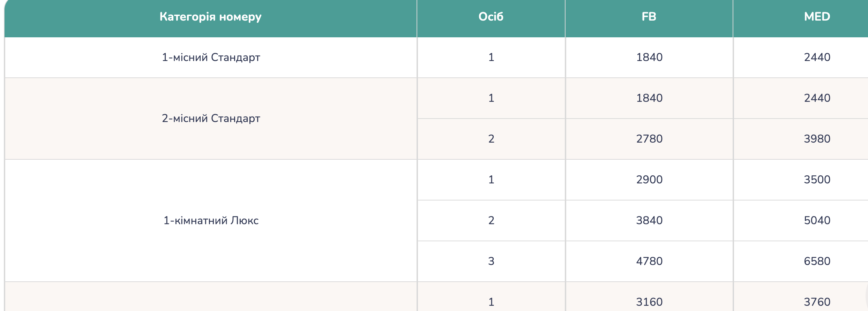868x311 pixels.
Task: Click FB price 1840 for 1-місний Стандарт
Action: point(649,57)
